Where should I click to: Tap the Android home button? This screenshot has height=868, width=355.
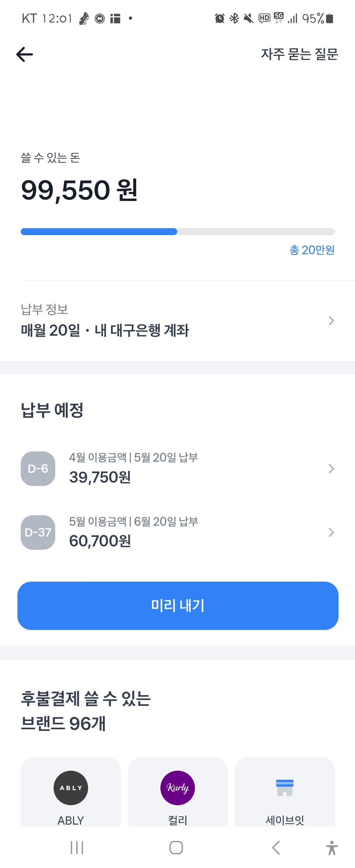coord(176,847)
